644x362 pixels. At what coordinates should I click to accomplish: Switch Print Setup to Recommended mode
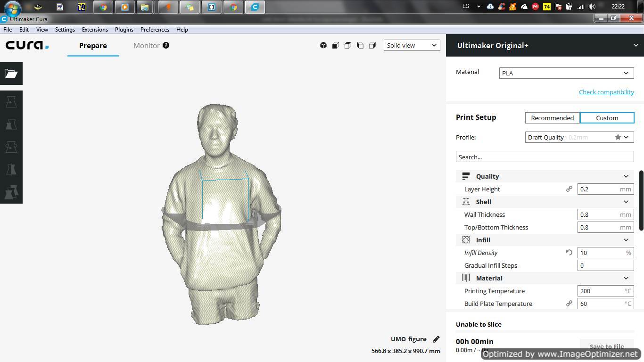(x=553, y=118)
